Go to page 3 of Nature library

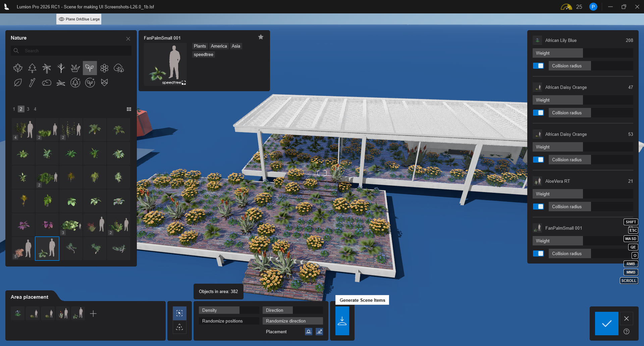coord(28,109)
